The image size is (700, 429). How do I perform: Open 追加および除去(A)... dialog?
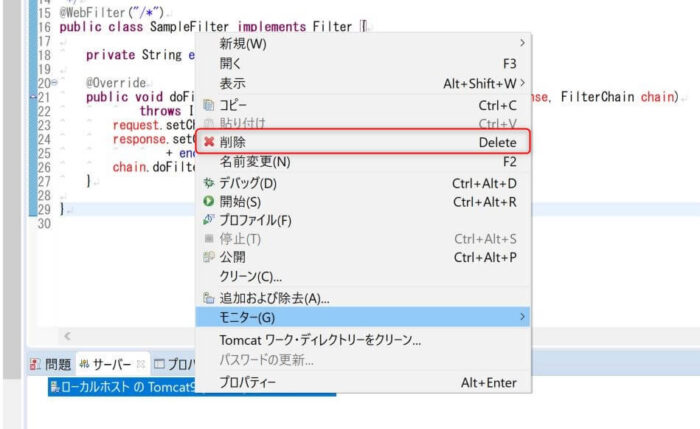[362, 298]
